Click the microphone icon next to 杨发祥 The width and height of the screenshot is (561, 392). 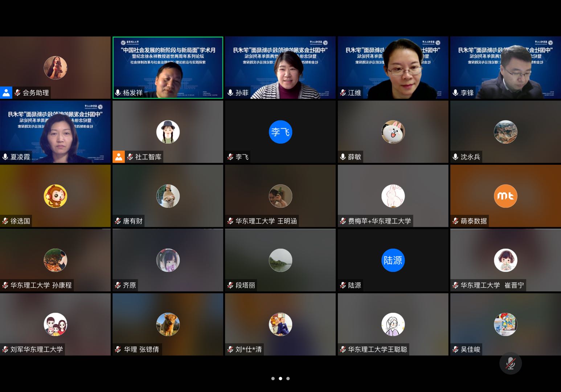(118, 93)
